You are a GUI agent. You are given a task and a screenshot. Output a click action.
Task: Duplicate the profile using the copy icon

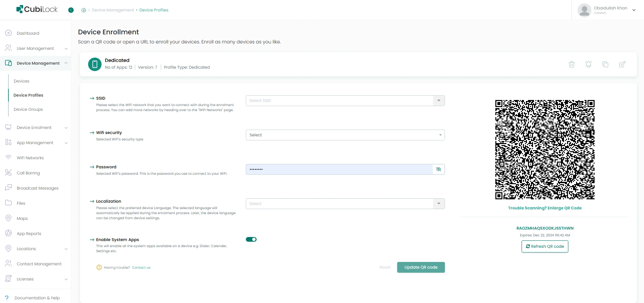click(605, 64)
